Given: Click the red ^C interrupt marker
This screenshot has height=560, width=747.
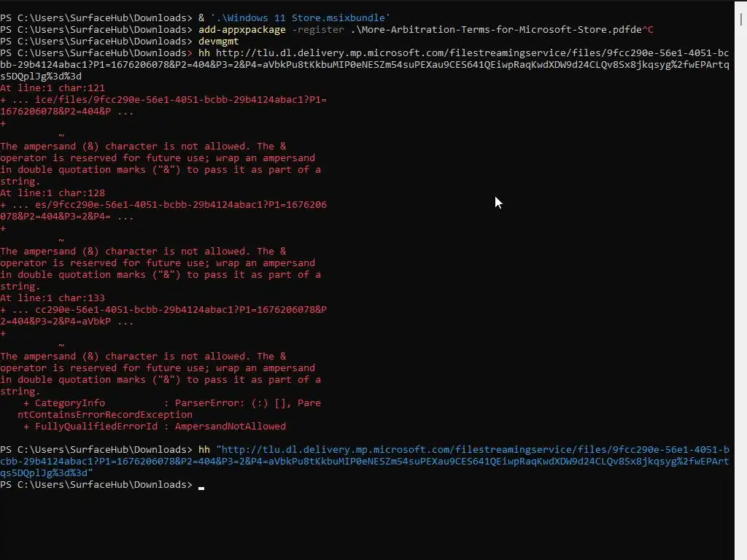Looking at the screenshot, I should tap(648, 29).
